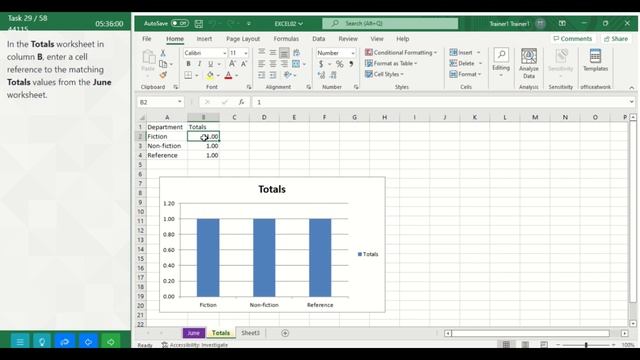Decrease font size icon
640x360 pixels.
244,64
